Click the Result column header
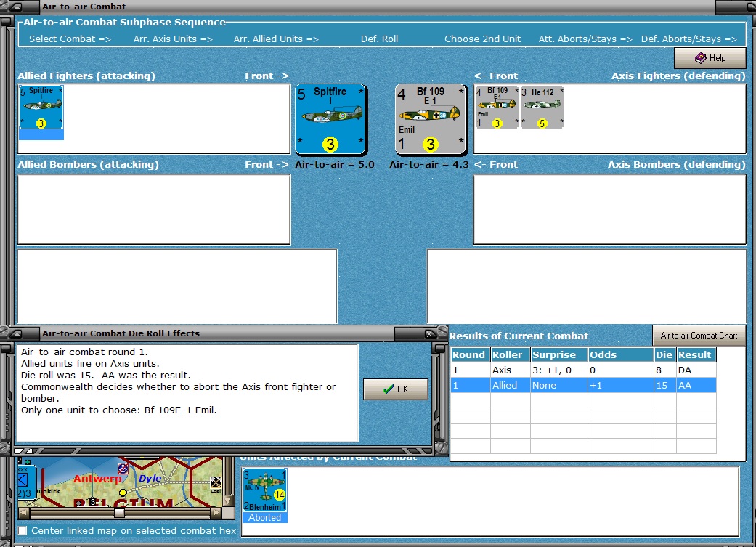This screenshot has height=547, width=756. pos(696,354)
